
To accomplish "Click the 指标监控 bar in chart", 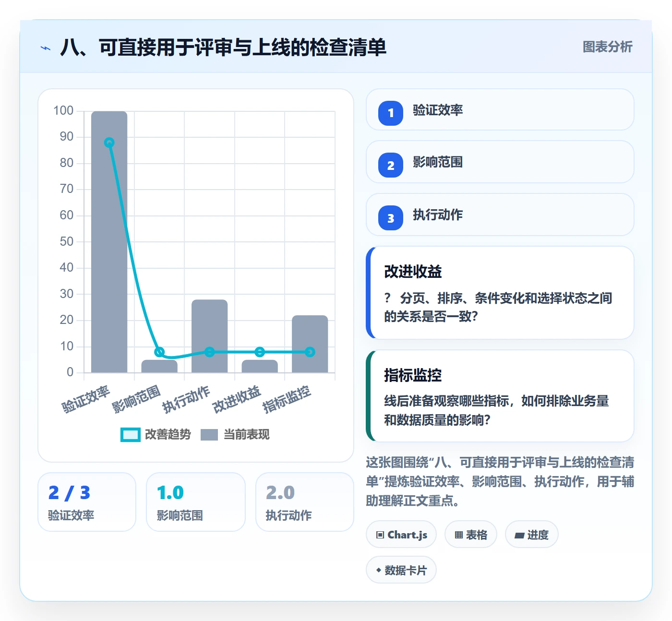I will [x=310, y=344].
